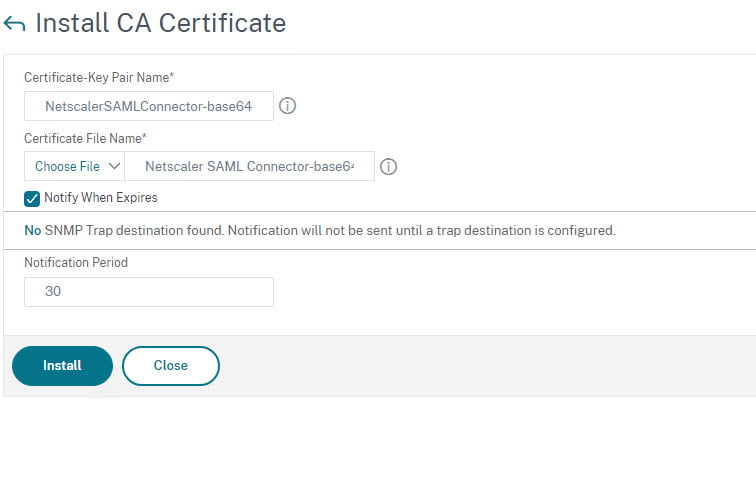Open info icon beside Certificate File Name field
Viewport: 756px width, 480px height.
pos(388,167)
